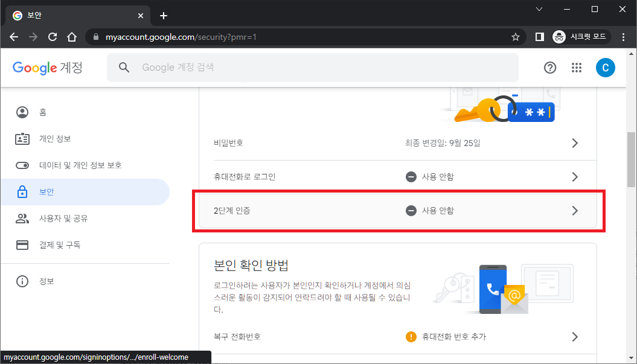Image resolution: width=637 pixels, height=364 pixels.
Task: Open 데이터 및 개인 정보 보호
Action: (x=85, y=165)
